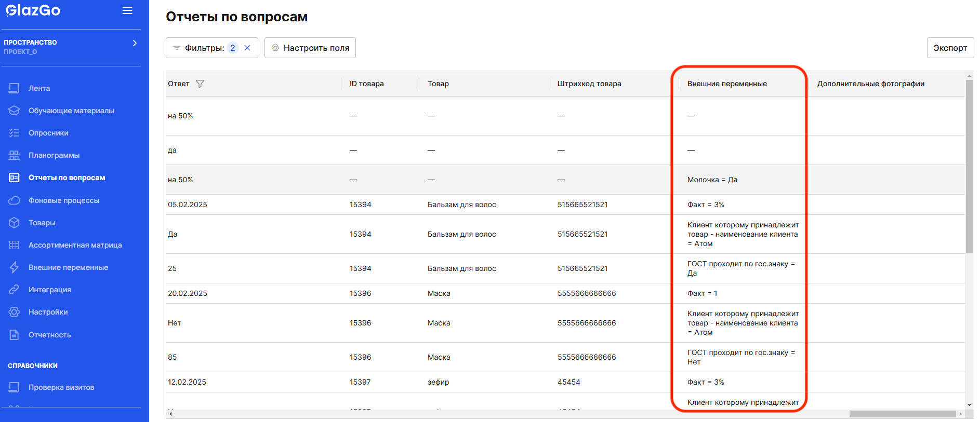Open Внешние переменные in the sidebar
Image resolution: width=980 pixels, height=422 pixels.
68,267
